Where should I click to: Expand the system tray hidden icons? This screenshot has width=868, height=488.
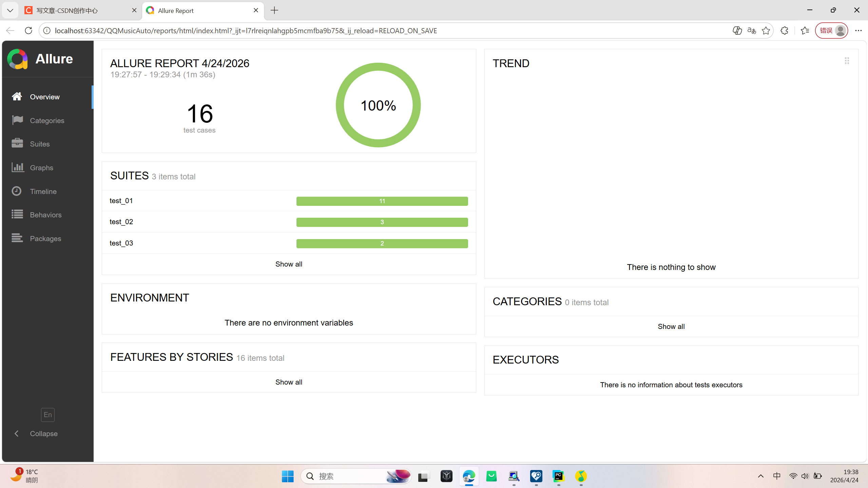(x=760, y=476)
